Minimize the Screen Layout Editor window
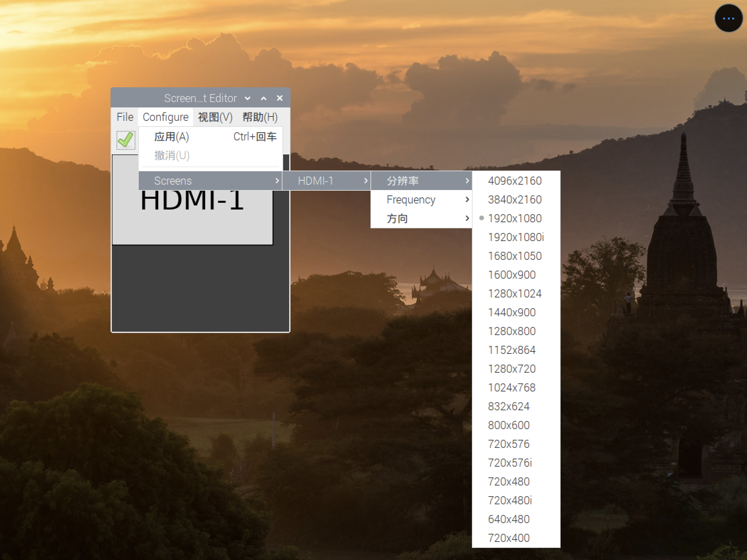 248,98
